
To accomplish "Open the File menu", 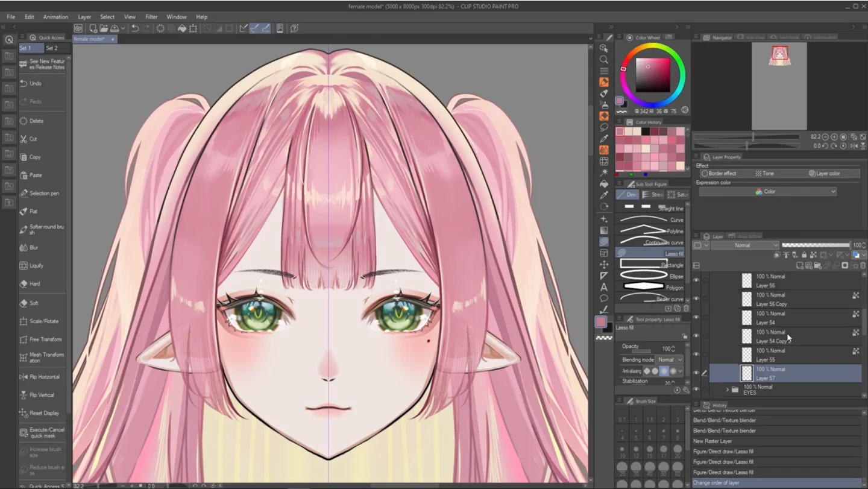I will [x=11, y=17].
